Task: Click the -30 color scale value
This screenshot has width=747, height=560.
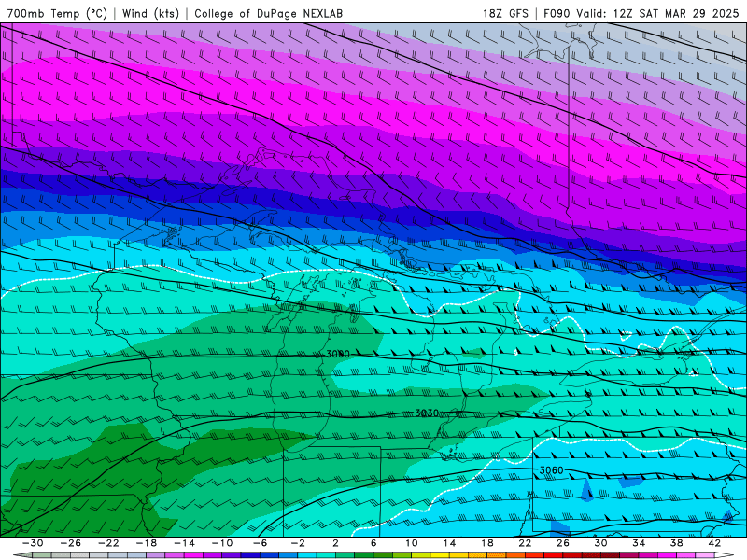Action: coord(33,543)
